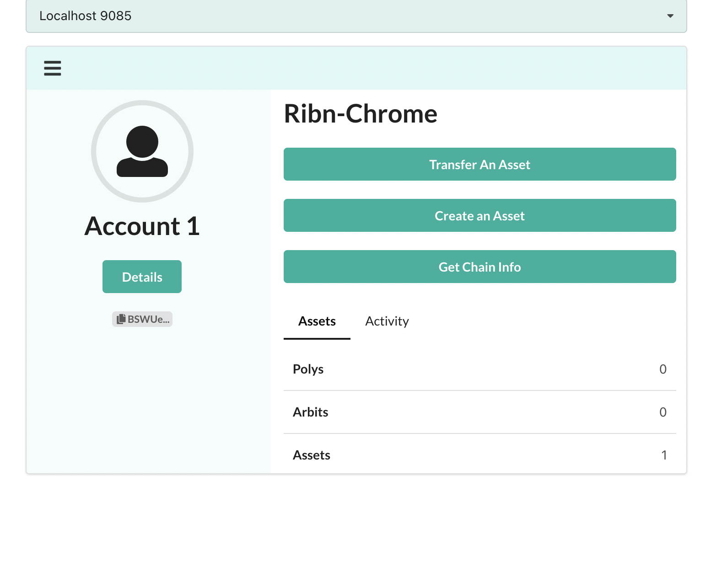Click the copy icon beside BSWUe address
The image size is (711, 588).
121,319
